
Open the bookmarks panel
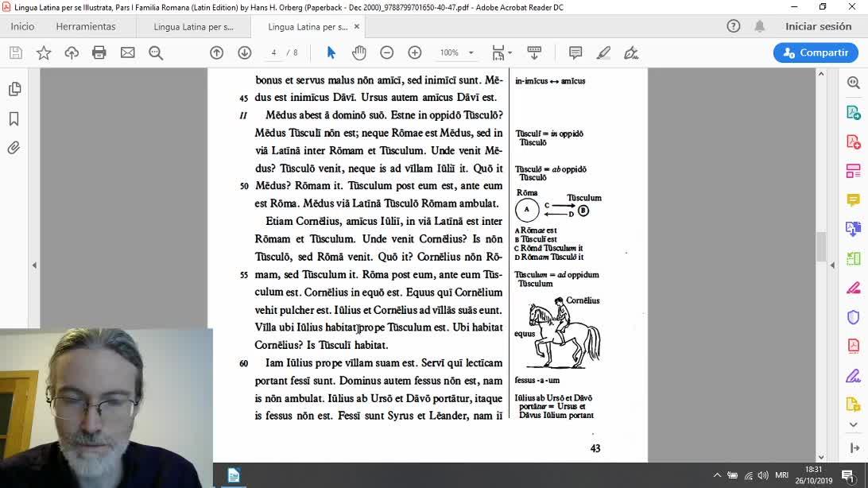coord(14,118)
